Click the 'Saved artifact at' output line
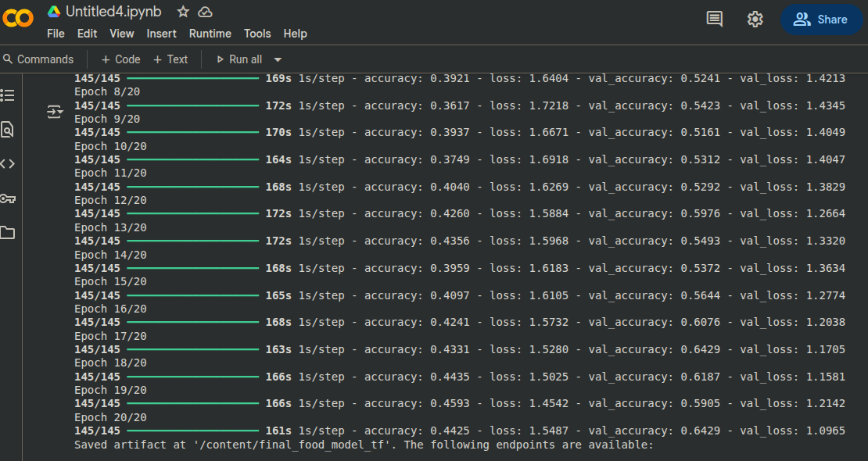The height and width of the screenshot is (461, 868). pos(364,445)
